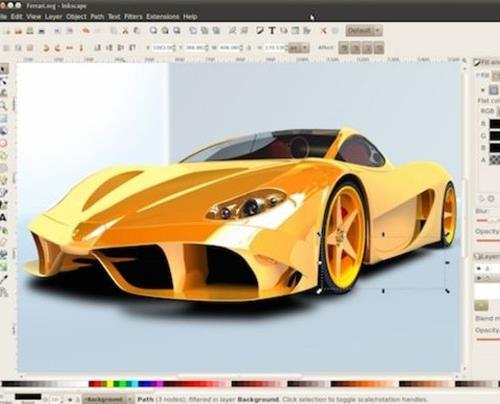The width and height of the screenshot is (500, 404).
Task: Toggle eye icon of selected layer row
Action: 479,278
